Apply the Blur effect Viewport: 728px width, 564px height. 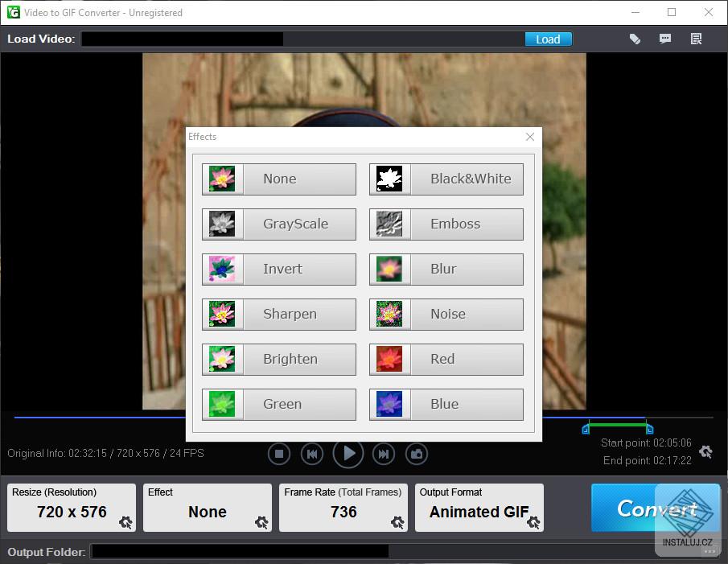446,269
